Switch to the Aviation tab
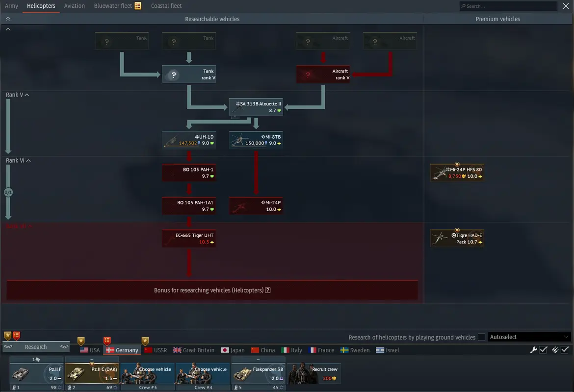The width and height of the screenshot is (574, 392). 74,6
